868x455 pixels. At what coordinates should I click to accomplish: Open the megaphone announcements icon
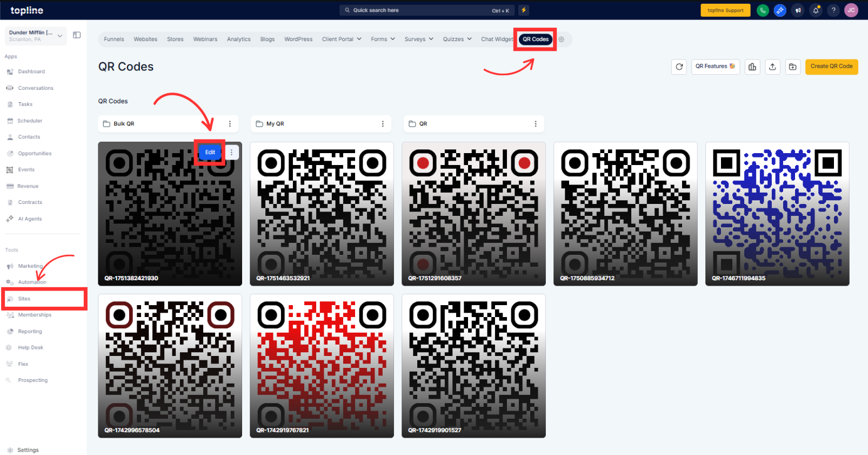[x=798, y=10]
